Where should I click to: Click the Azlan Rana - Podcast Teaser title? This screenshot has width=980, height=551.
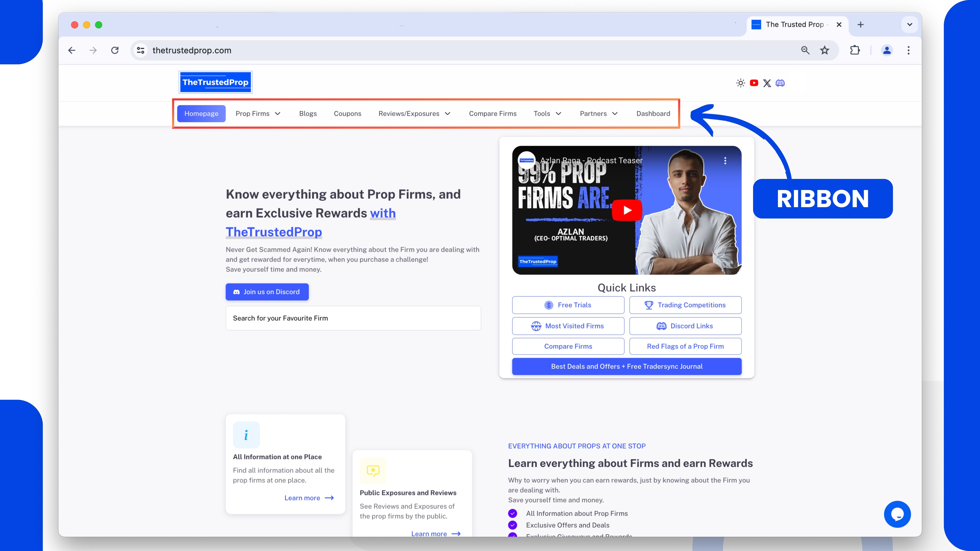[x=591, y=160]
